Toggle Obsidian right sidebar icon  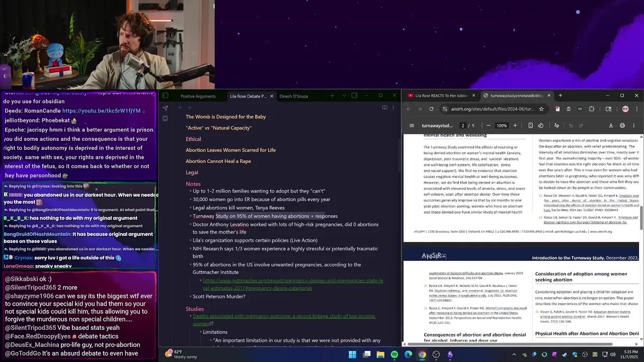[354, 96]
